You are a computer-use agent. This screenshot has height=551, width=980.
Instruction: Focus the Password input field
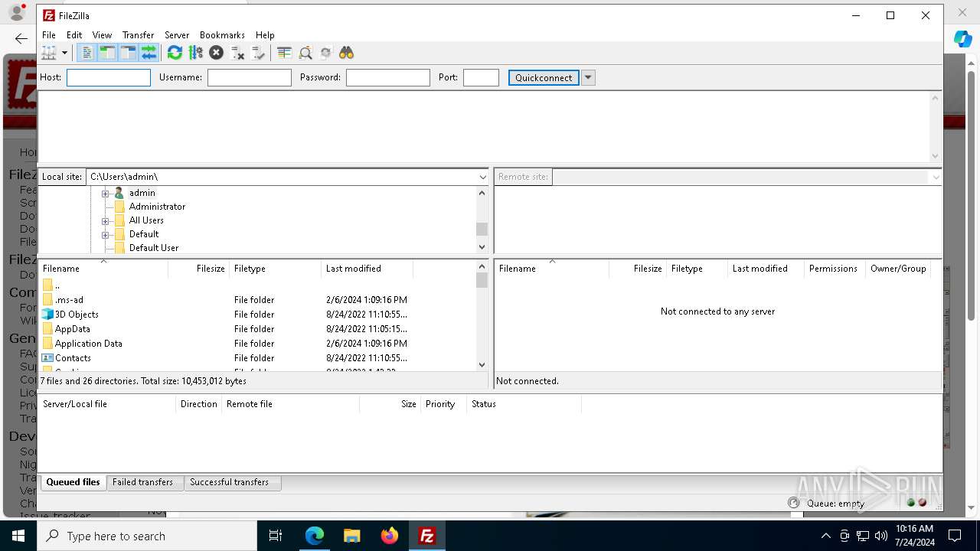[388, 77]
